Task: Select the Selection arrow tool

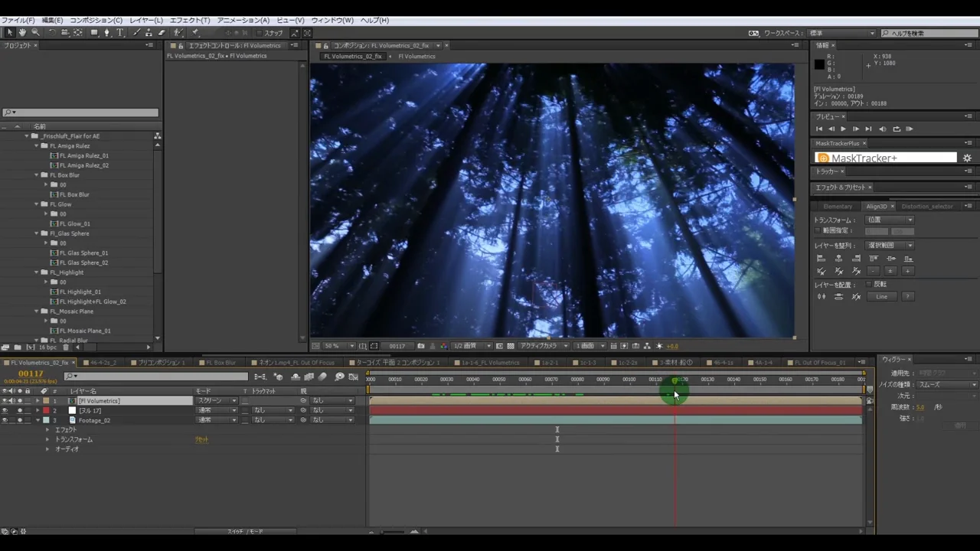Action: click(x=10, y=33)
